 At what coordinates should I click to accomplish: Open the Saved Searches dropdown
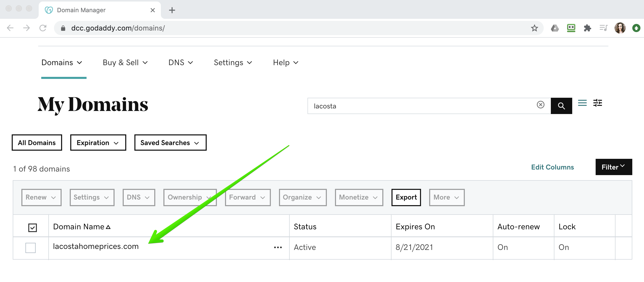[x=170, y=143]
